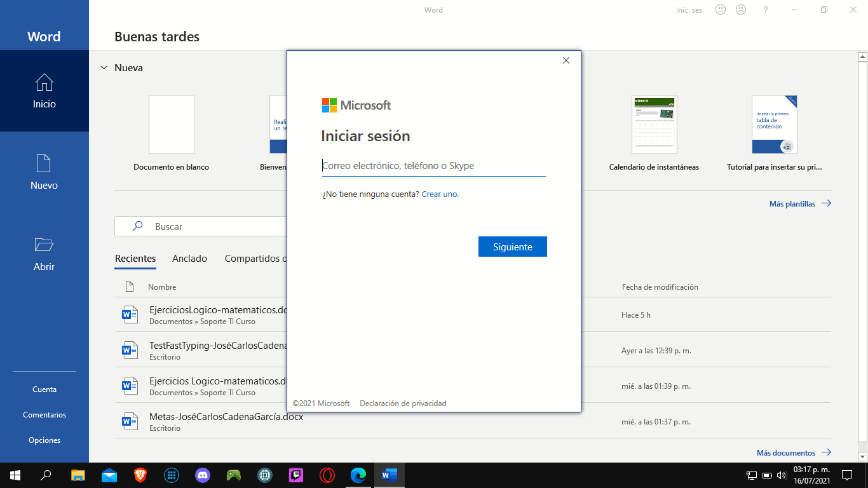
Task: Open Word Opciones settings
Action: pyautogui.click(x=44, y=440)
